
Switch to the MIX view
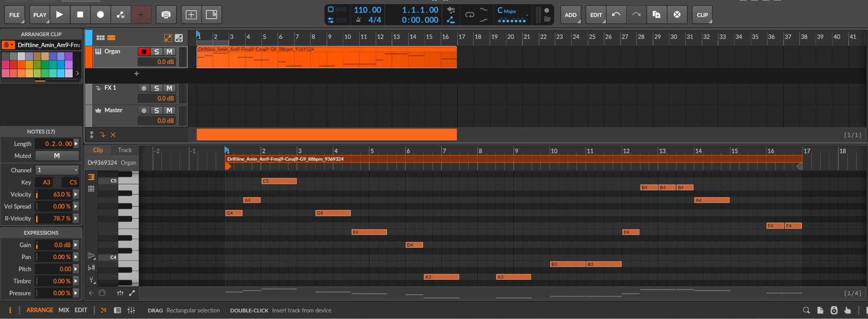[x=64, y=310]
